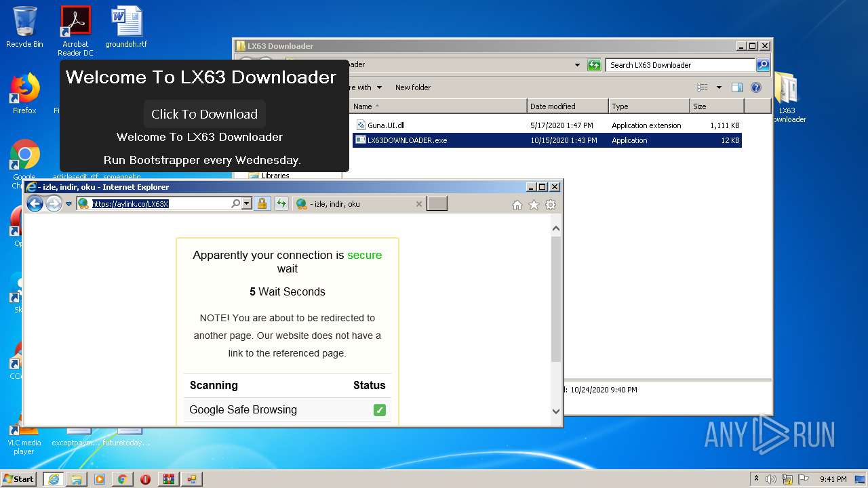Click the Opera icon in the taskbar
The width and height of the screenshot is (868, 488).
coord(146,479)
